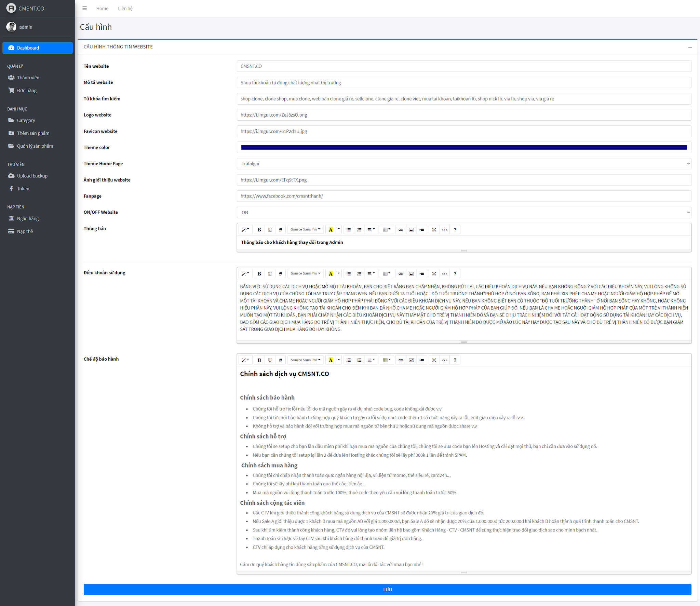Open Thành viên in the sidebar
Viewport: 700px width, 606px height.
point(28,78)
